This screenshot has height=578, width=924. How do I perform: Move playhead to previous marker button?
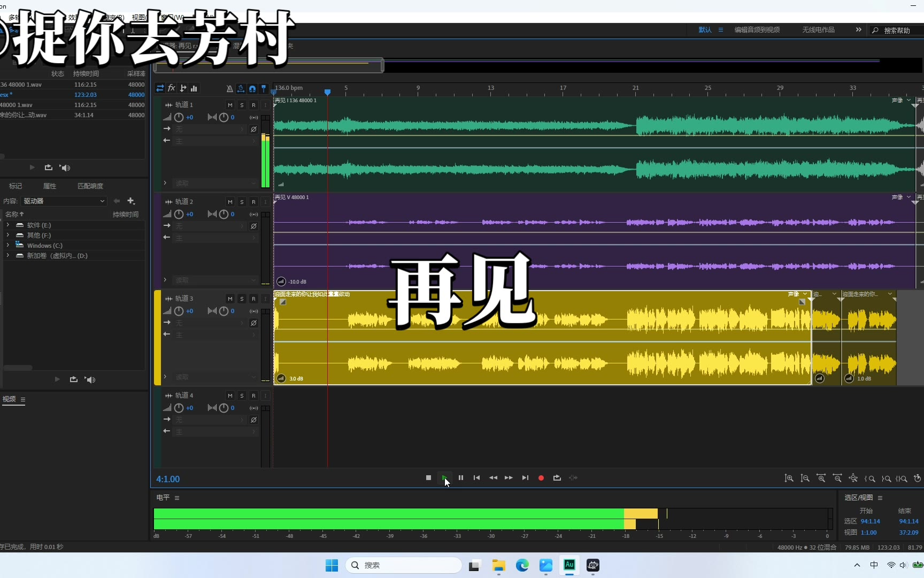click(476, 478)
